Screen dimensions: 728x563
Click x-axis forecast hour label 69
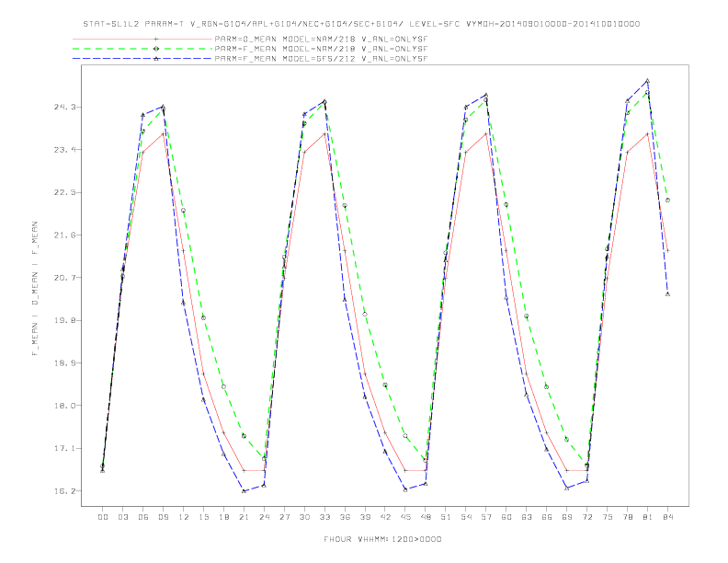(567, 517)
